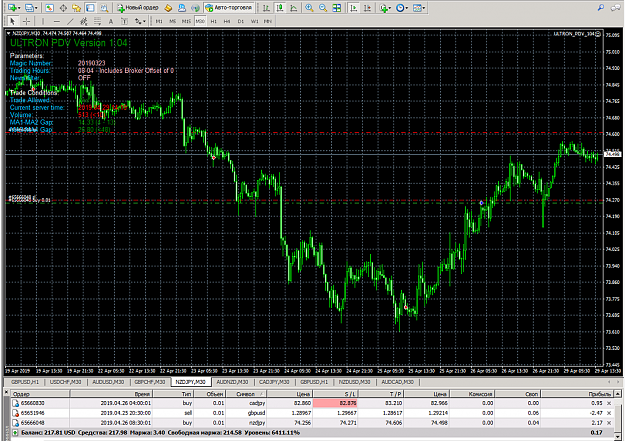Toggle chart shift
625x441 pixels.
367,8
